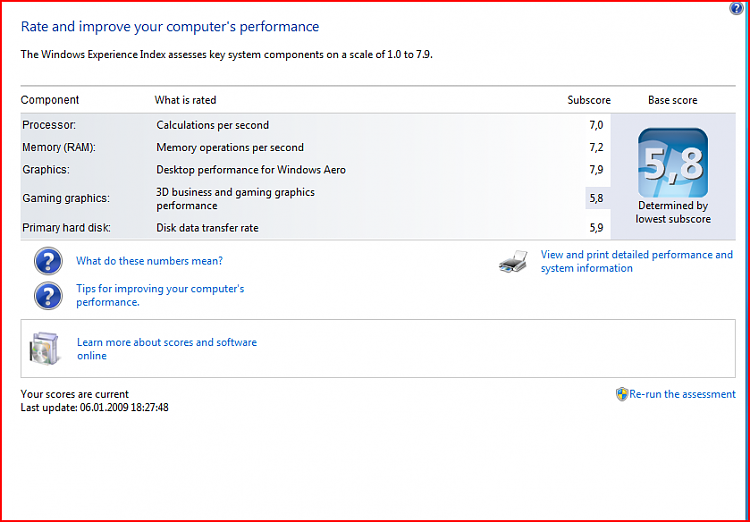Screen dimensions: 750x522
Task: Open 'View and print detailed performance' link
Action: click(637, 261)
